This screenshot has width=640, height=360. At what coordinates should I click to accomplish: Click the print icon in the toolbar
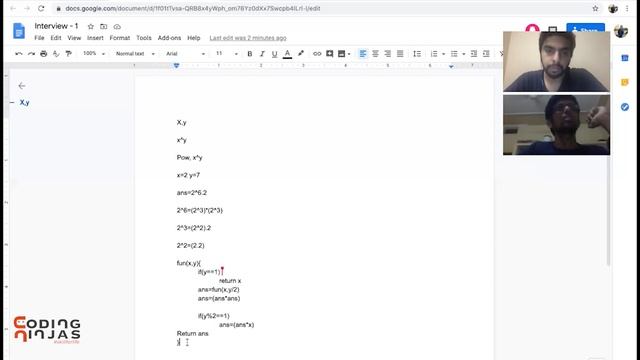[44, 54]
